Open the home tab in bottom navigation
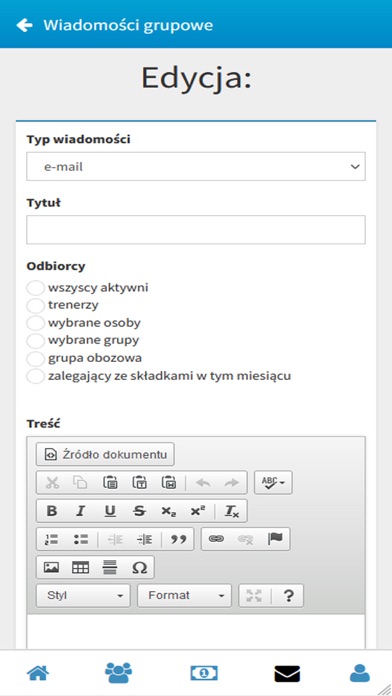 (38, 673)
